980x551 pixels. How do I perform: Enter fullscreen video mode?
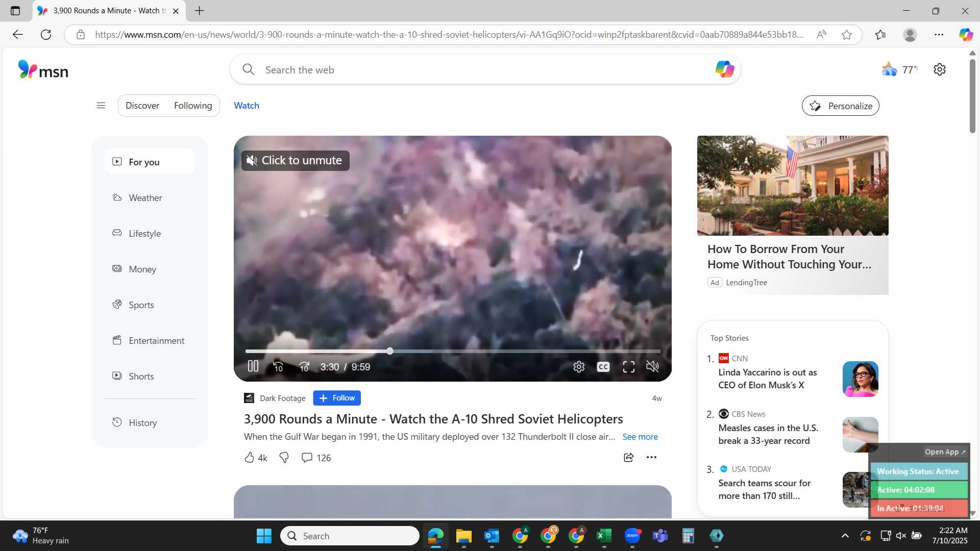pyautogui.click(x=629, y=366)
